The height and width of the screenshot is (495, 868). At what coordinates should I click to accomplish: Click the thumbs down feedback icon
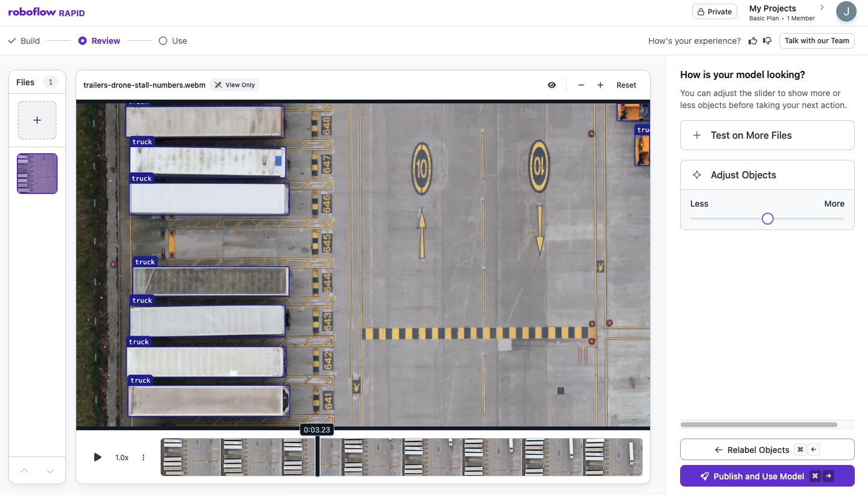(x=767, y=41)
